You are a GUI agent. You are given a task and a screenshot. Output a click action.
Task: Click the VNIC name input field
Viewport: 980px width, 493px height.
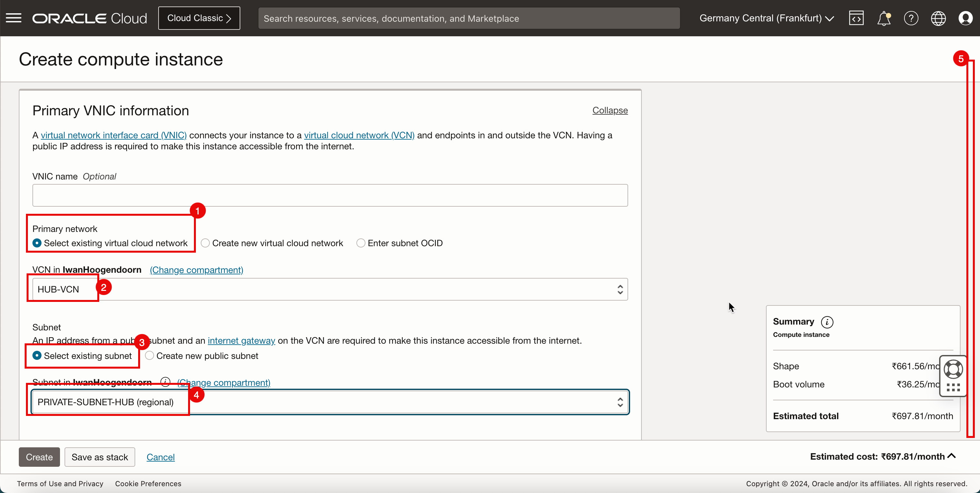[330, 195]
